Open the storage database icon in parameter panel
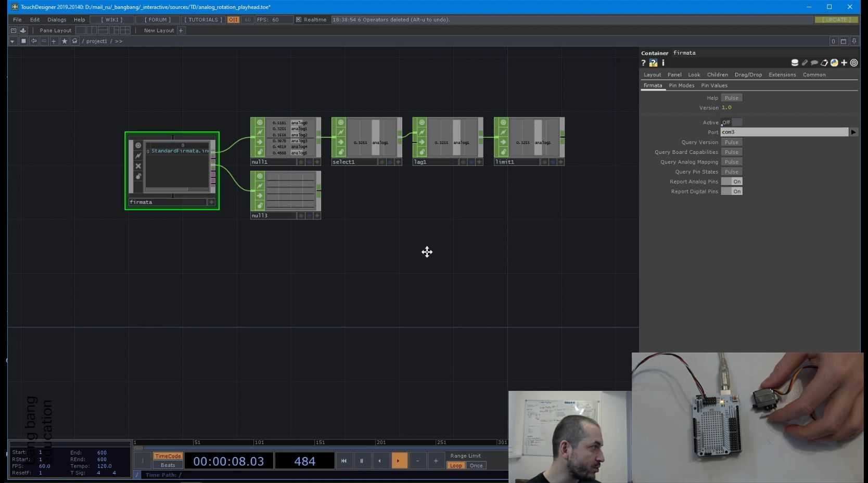This screenshot has width=868, height=483. 795,63
